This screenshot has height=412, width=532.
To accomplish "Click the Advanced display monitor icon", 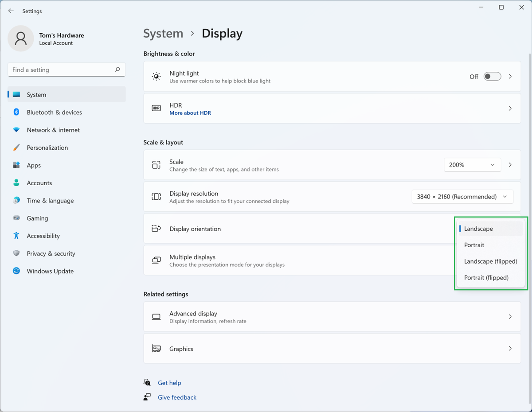I will point(156,316).
